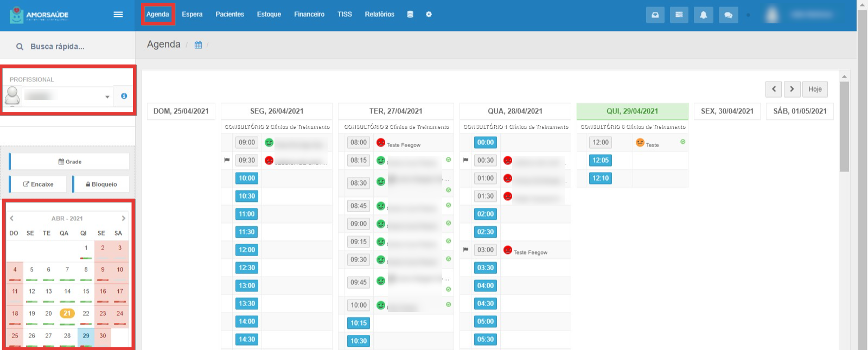Click flag icon beside Wednesday 00:30
The width and height of the screenshot is (868, 350).
(465, 160)
